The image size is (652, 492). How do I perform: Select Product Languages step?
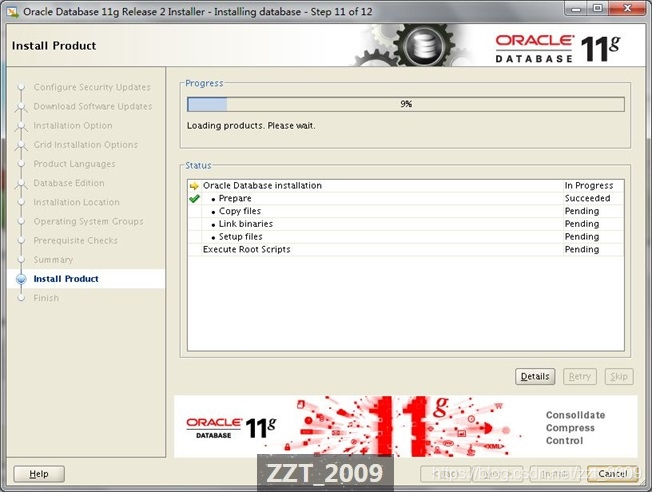74,164
